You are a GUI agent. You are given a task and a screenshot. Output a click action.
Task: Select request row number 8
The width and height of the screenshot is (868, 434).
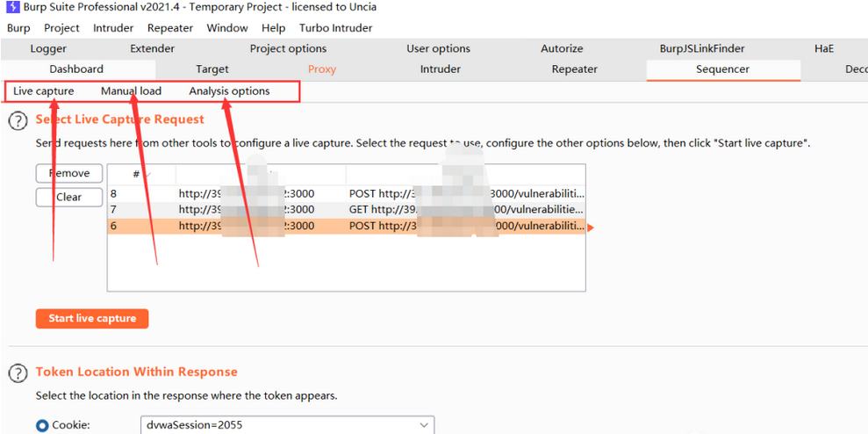(x=347, y=194)
